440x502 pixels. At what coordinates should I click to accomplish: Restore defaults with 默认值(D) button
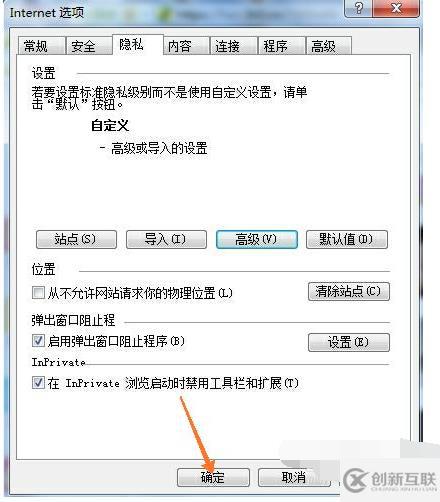[x=347, y=239]
